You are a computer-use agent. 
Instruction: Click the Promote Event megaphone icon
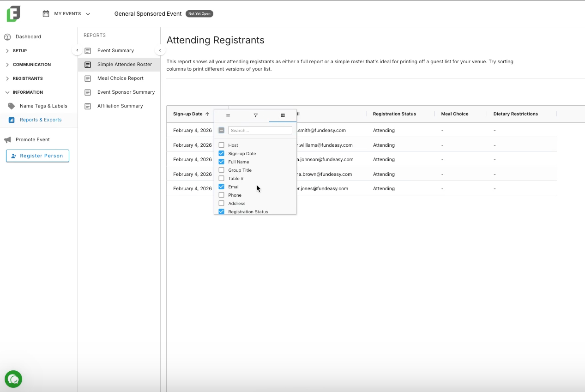(x=7, y=139)
